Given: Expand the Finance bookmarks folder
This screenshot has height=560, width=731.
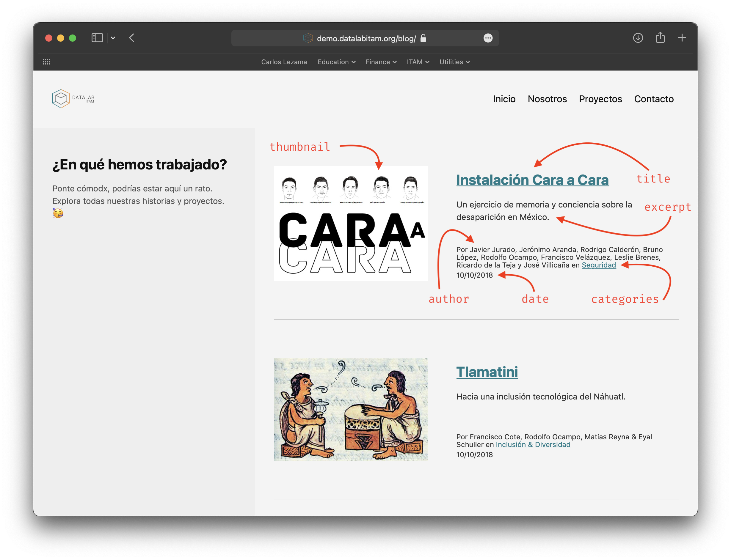Looking at the screenshot, I should [x=381, y=62].
